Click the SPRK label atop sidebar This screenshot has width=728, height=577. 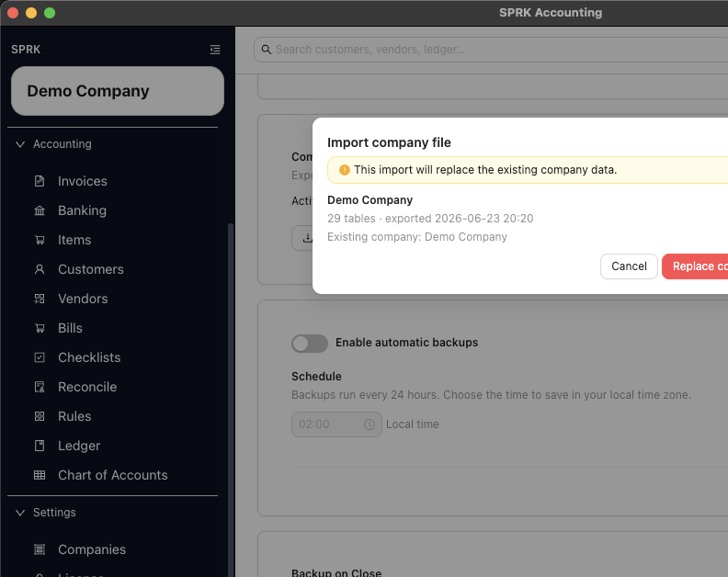26,50
